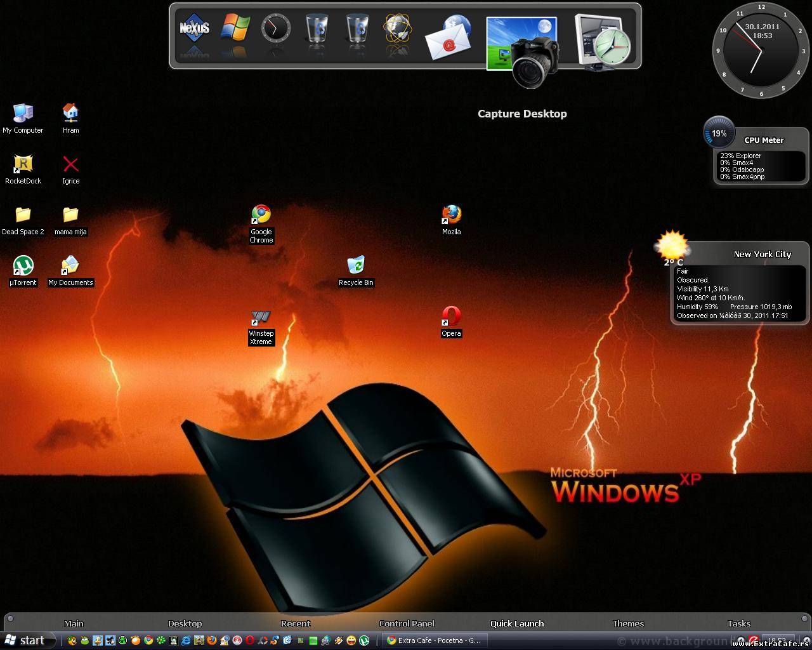Open the Windows flag icon in the dock

[235, 28]
